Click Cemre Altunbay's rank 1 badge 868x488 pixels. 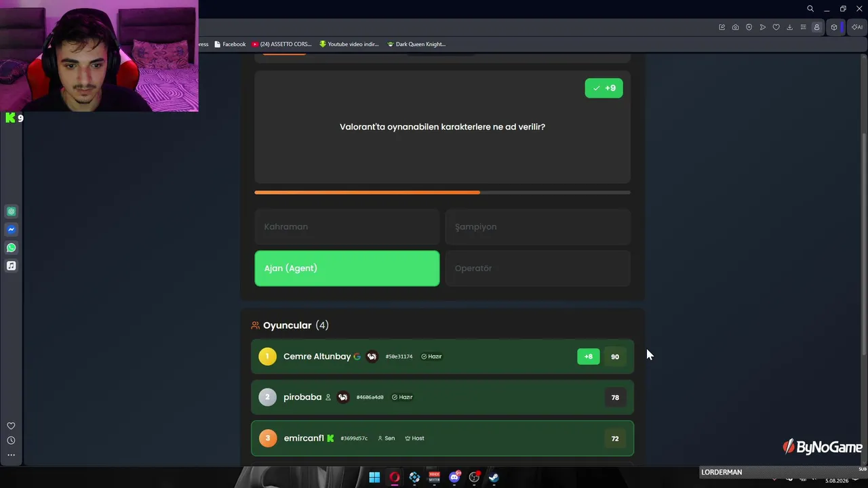tap(267, 357)
